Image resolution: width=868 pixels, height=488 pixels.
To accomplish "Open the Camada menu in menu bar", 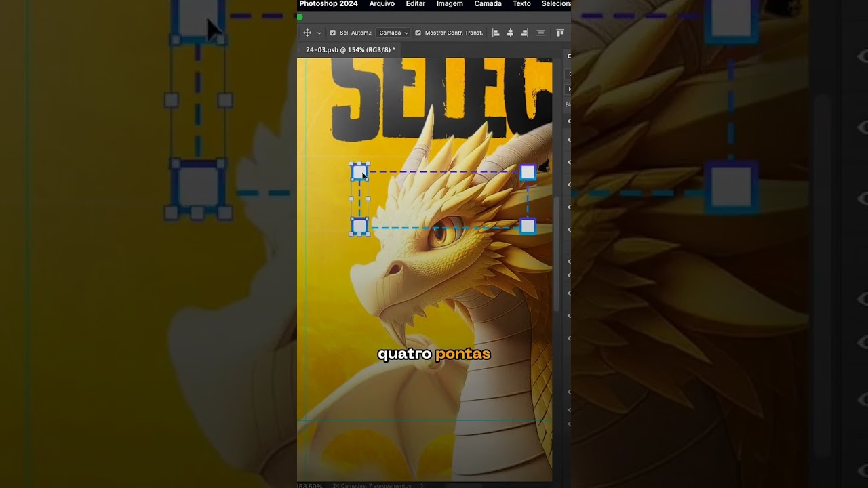I will coord(488,4).
